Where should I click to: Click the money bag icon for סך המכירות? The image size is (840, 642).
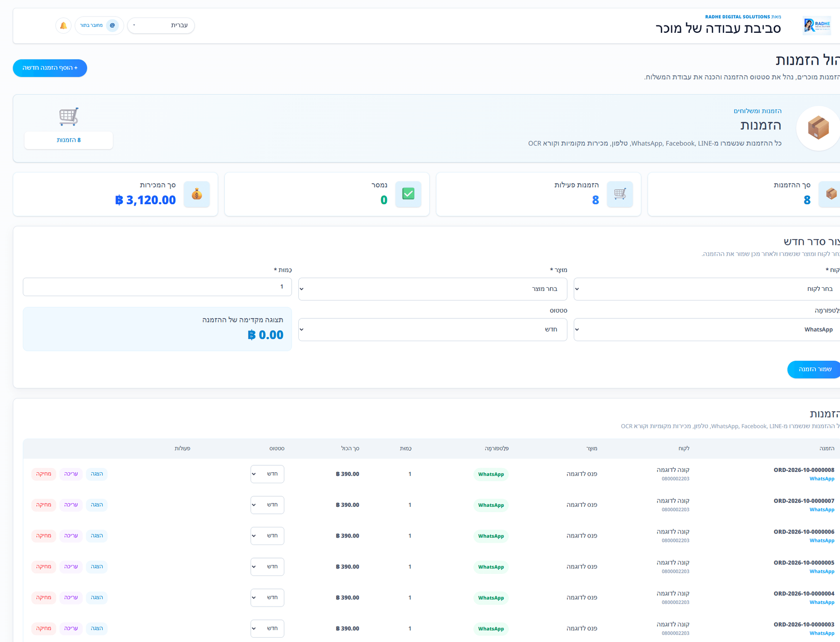[x=197, y=194]
